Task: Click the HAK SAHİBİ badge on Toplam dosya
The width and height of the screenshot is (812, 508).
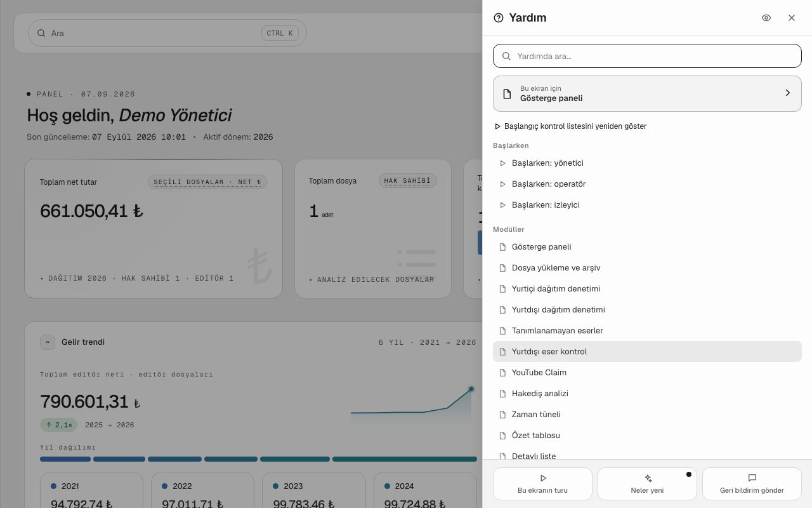Action: coord(408,181)
